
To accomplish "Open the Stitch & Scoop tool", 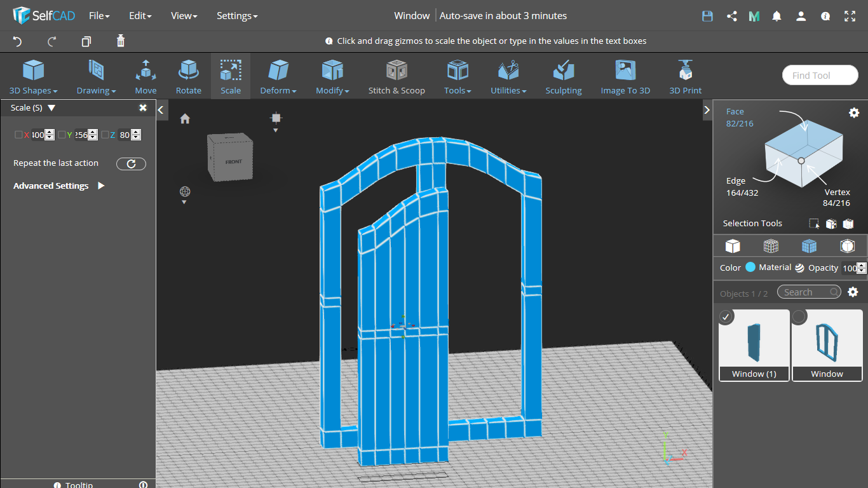I will (397, 77).
